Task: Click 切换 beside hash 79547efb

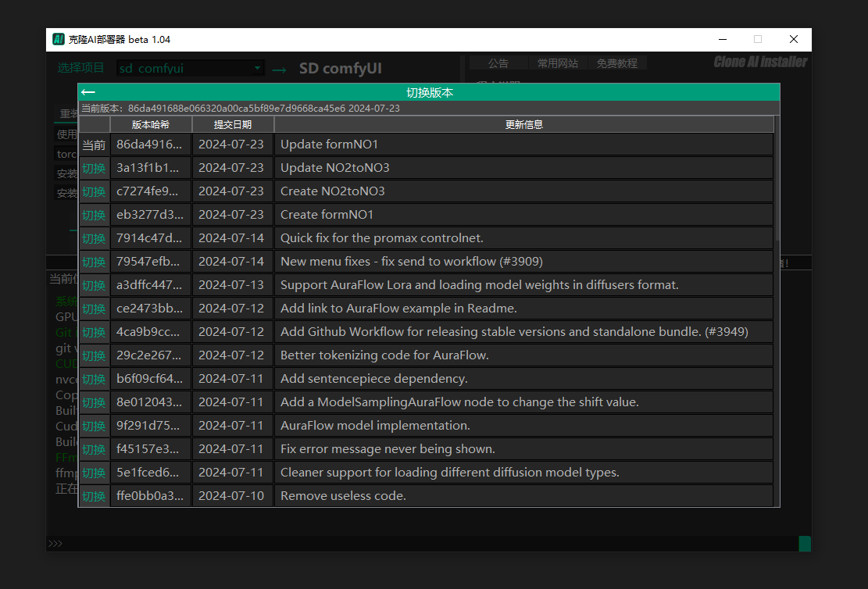Action: [x=94, y=261]
